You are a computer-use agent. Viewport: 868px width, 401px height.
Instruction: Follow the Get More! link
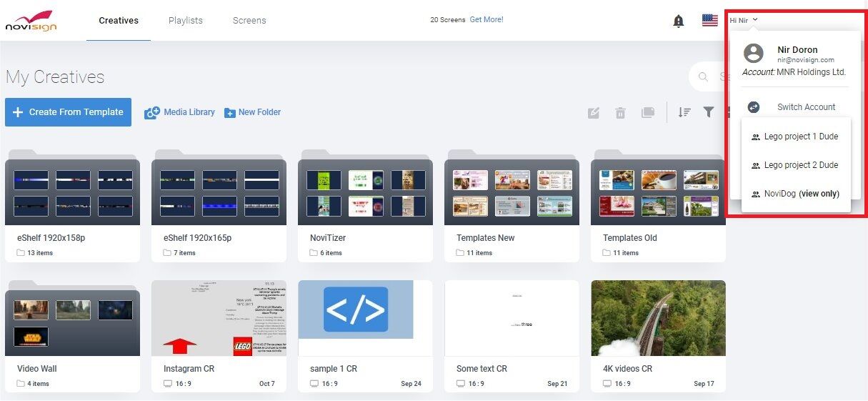[487, 19]
